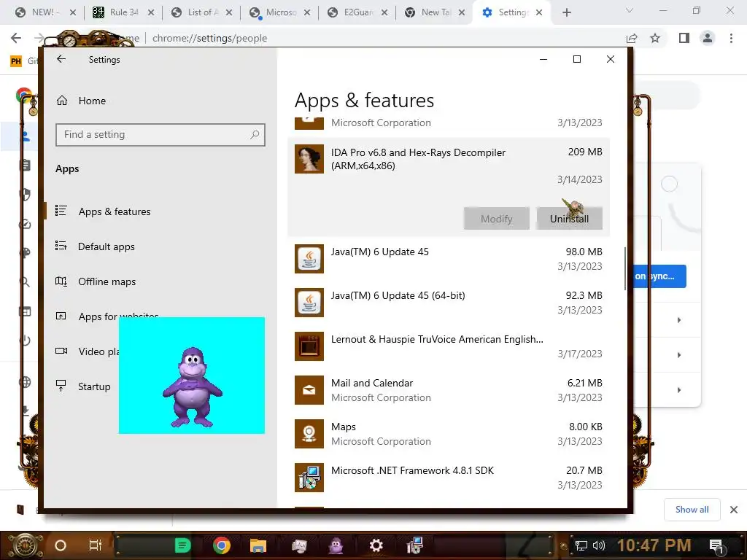The height and width of the screenshot is (560, 747).
Task: Select Java(TM) 6 Update 45 icon
Action: pos(309,259)
